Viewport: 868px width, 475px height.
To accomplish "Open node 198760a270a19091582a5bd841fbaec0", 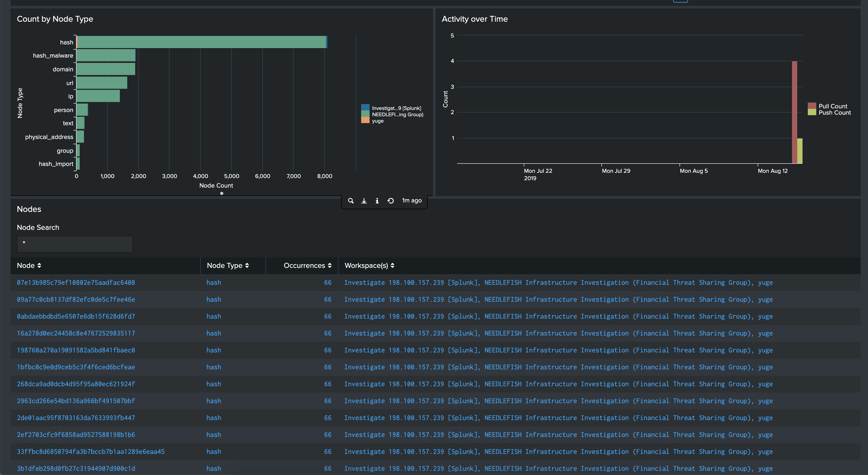I will (76, 350).
